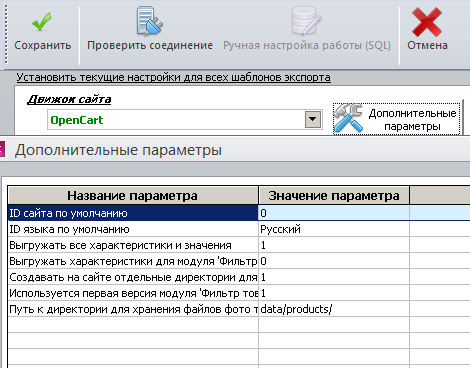The height and width of the screenshot is (368, 470).
Task: Select the row ID языка по умолчанию
Action: (133, 229)
